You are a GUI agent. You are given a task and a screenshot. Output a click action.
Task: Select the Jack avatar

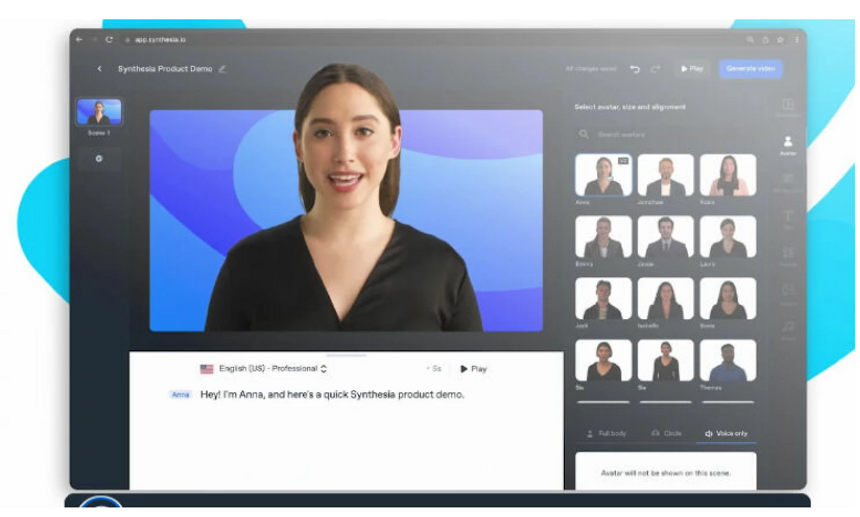coord(603,299)
